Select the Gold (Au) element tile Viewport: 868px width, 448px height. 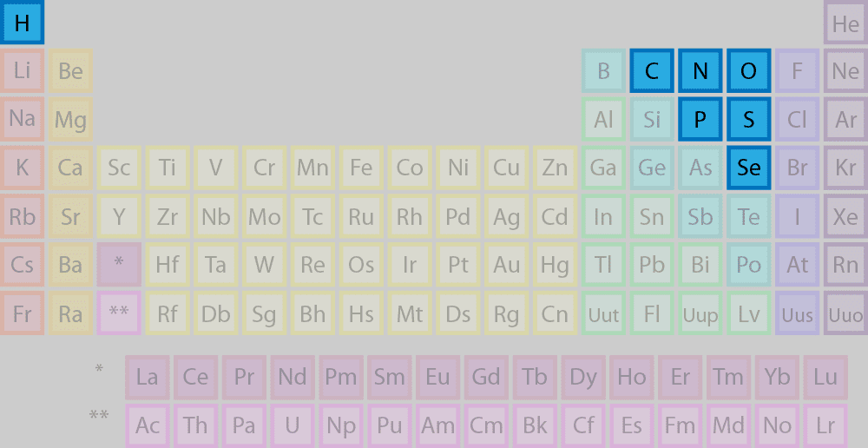pyautogui.click(x=506, y=265)
